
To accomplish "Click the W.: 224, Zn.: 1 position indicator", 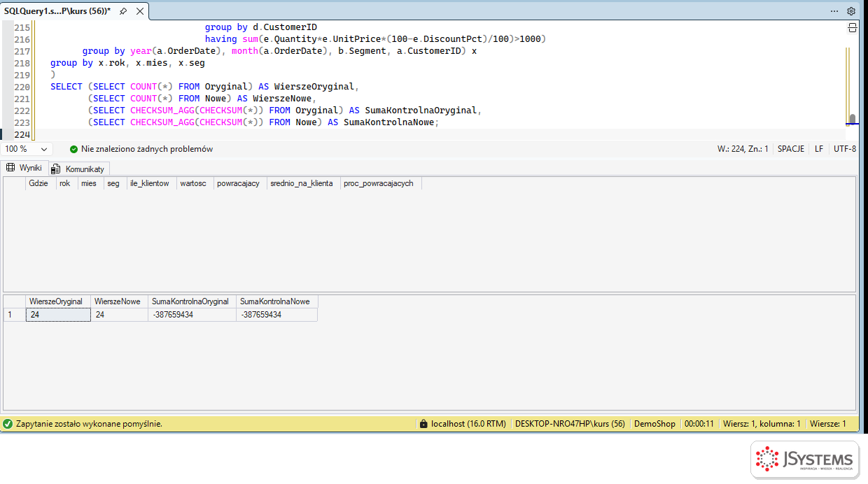I will pos(743,149).
